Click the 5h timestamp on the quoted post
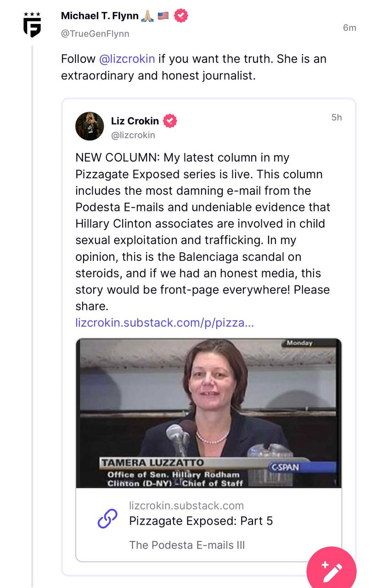The width and height of the screenshot is (371, 588). (337, 118)
